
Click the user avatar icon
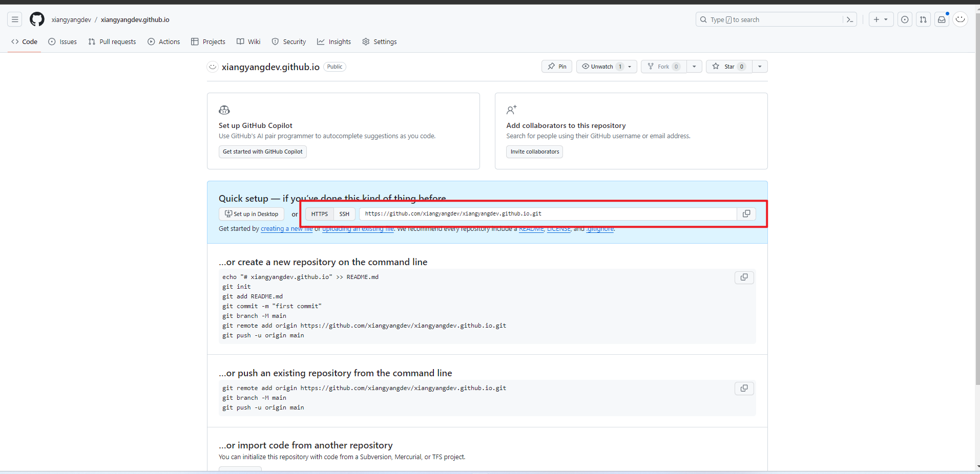click(961, 19)
